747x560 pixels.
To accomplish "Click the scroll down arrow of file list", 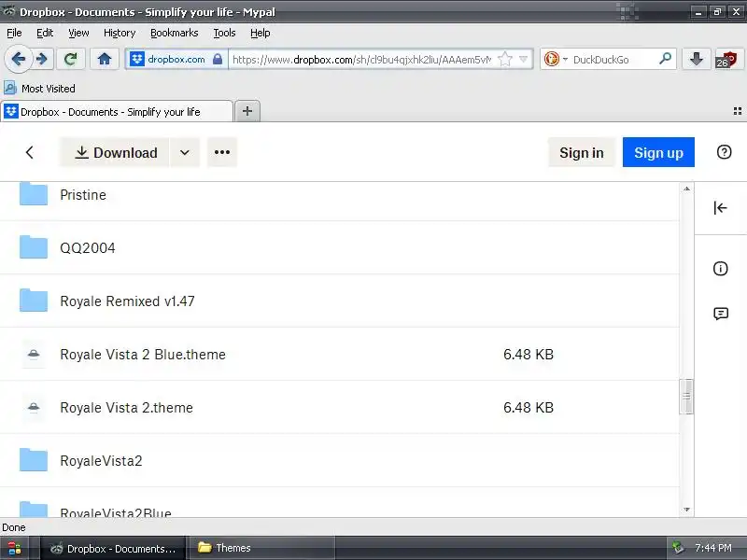I will (686, 510).
